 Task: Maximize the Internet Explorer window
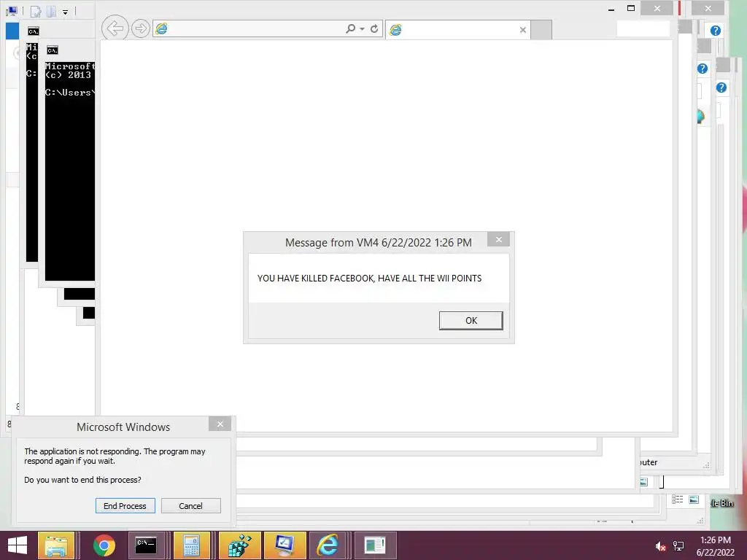631,8
